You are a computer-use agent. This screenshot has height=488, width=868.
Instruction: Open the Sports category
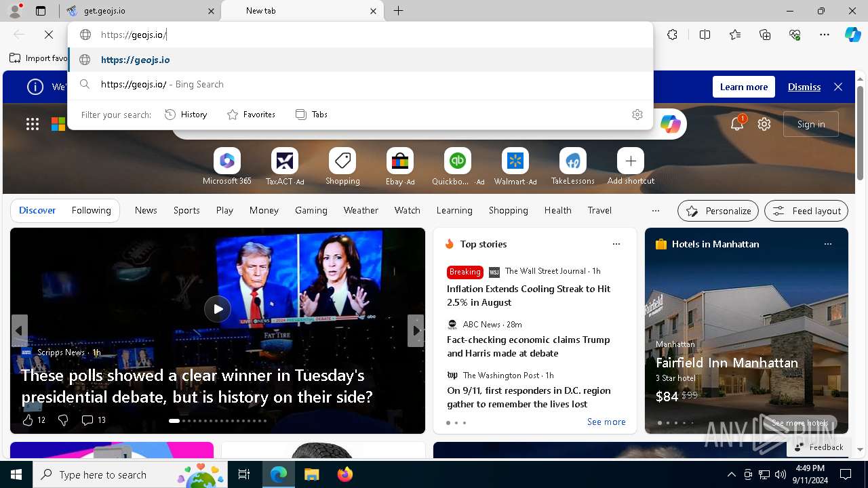pos(186,211)
